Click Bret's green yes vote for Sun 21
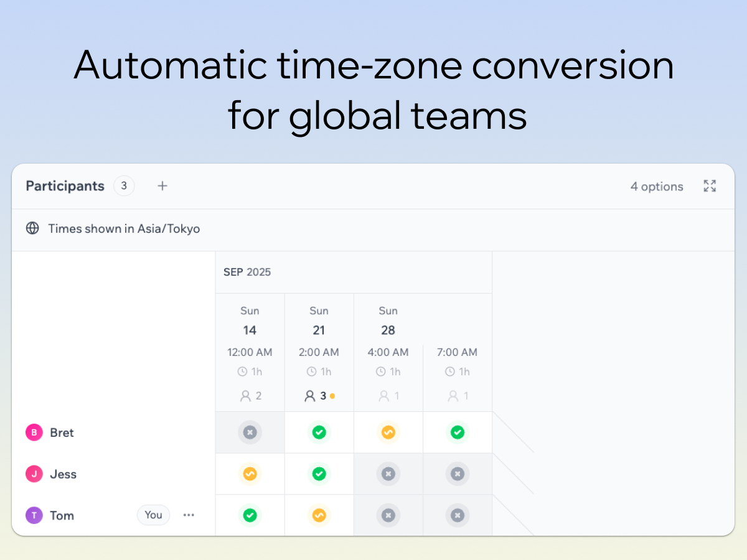 point(319,432)
